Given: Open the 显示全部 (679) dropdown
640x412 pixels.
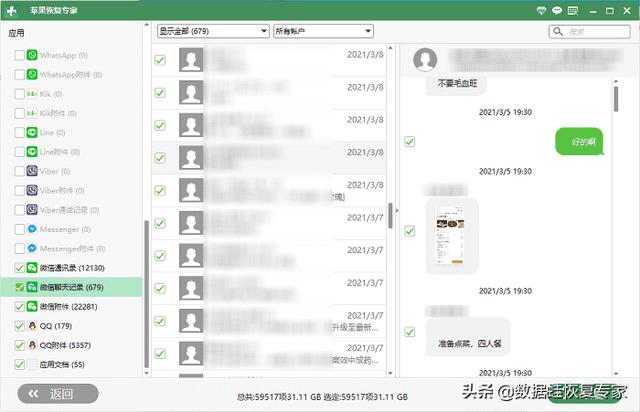Looking at the screenshot, I should [213, 31].
